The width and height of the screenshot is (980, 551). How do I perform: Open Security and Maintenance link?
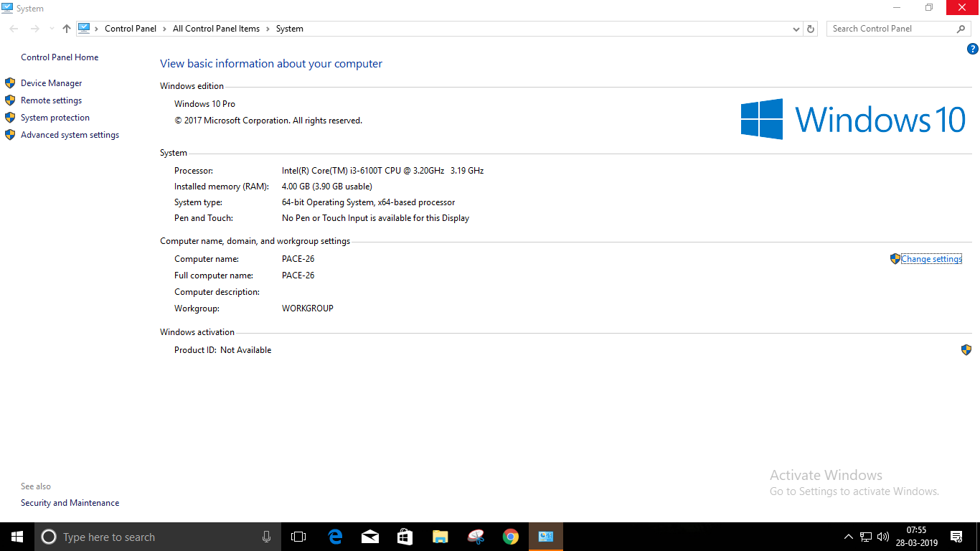click(x=70, y=503)
